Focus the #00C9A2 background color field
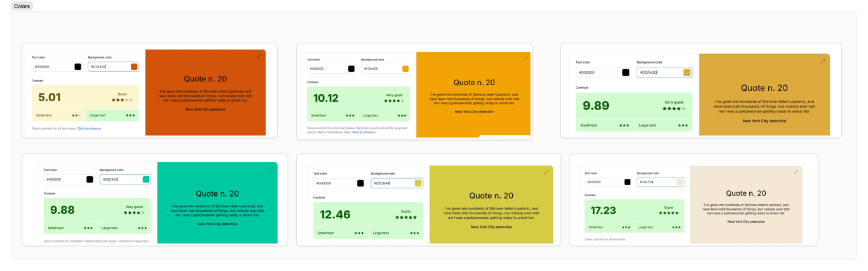 (x=125, y=179)
